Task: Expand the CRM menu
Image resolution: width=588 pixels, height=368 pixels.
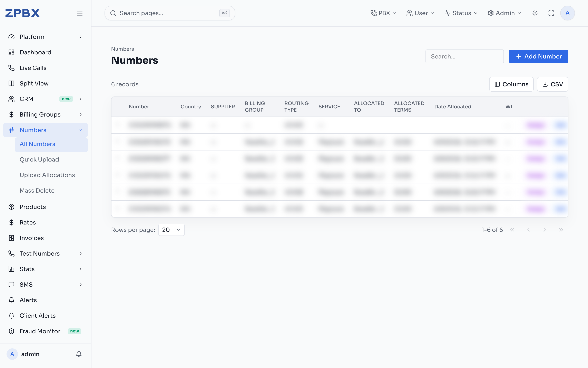Action: [x=46, y=99]
